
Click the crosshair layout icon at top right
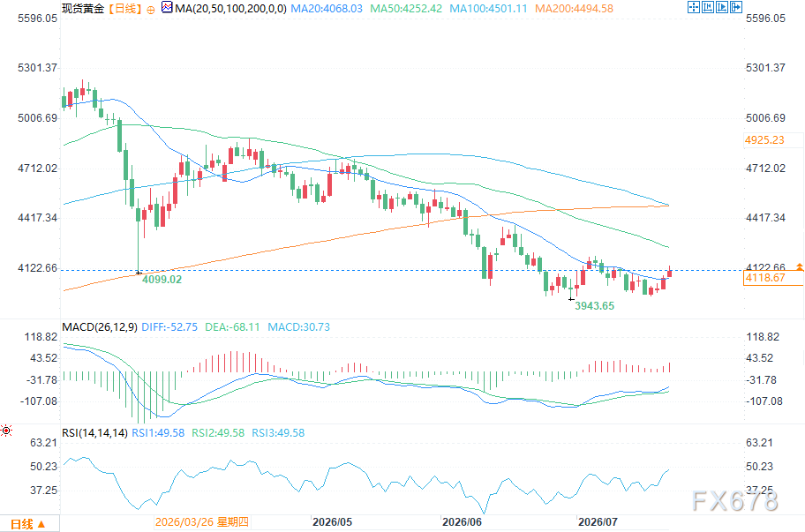click(693, 7)
